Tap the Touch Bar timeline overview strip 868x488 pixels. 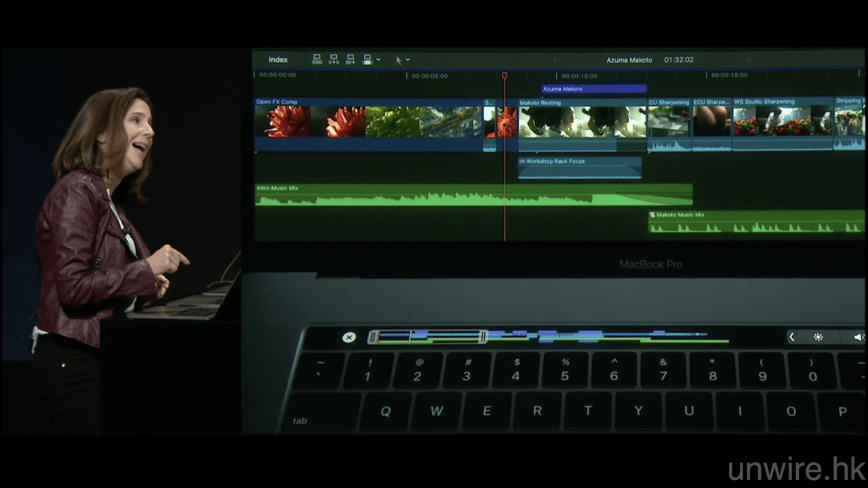pos(549,336)
